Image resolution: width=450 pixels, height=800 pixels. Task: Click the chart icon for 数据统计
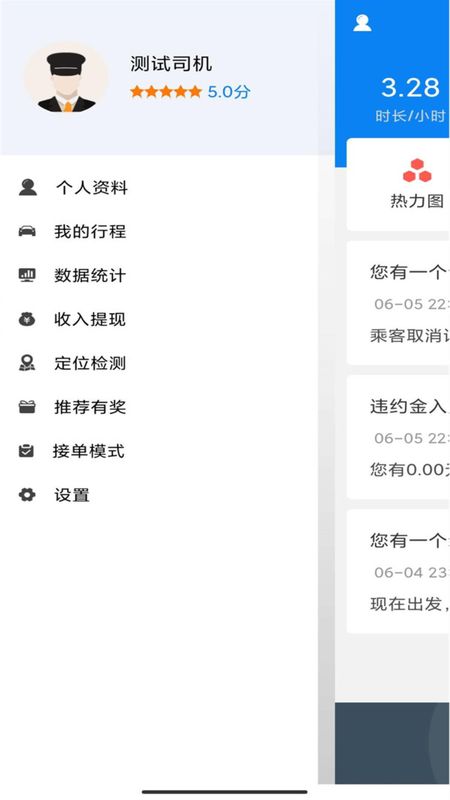pyautogui.click(x=27, y=275)
